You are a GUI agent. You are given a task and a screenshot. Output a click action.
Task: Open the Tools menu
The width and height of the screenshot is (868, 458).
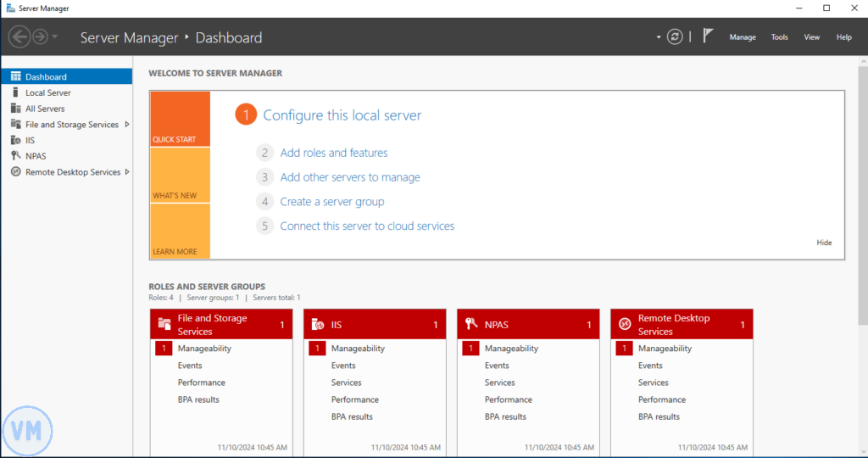tap(779, 37)
